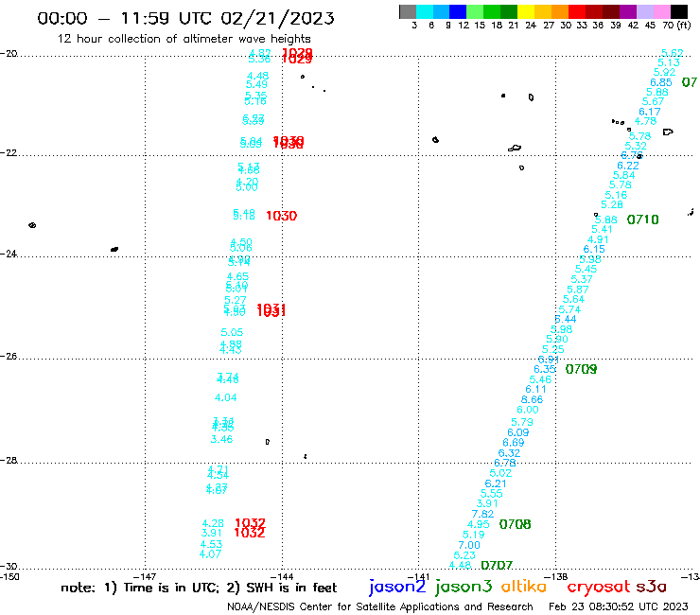The height and width of the screenshot is (615, 700).
Task: Click the wave height value '5.05'
Action: pyautogui.click(x=232, y=332)
